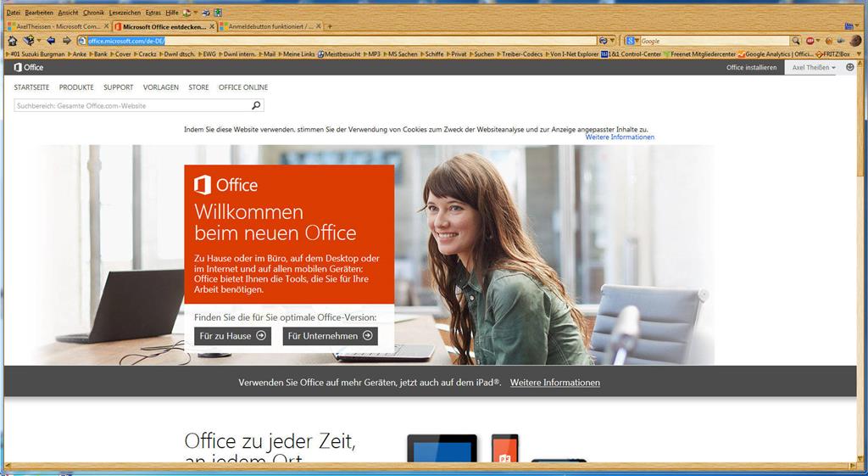868x476 pixels.
Task: Click the colorful icon next to Hilfe menu
Action: coord(186,12)
